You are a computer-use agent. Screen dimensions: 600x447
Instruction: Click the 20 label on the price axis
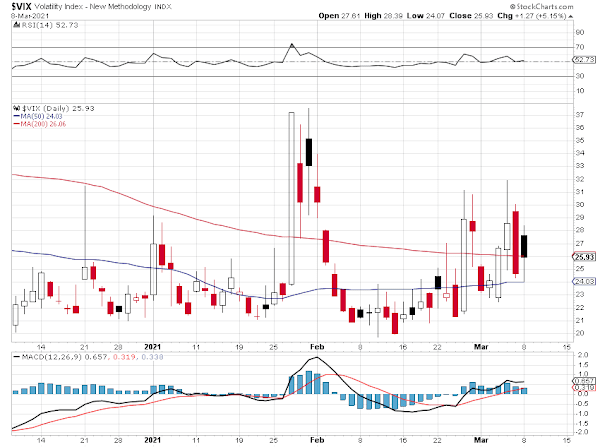click(x=580, y=333)
